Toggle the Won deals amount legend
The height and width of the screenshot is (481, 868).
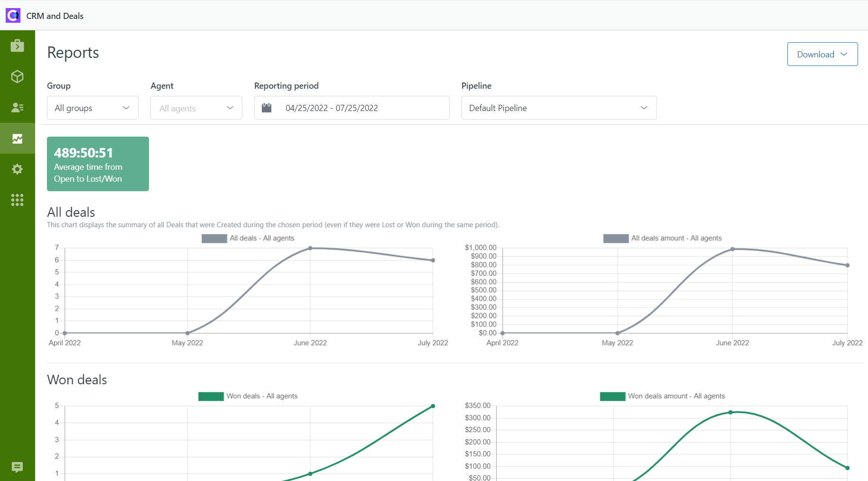612,396
